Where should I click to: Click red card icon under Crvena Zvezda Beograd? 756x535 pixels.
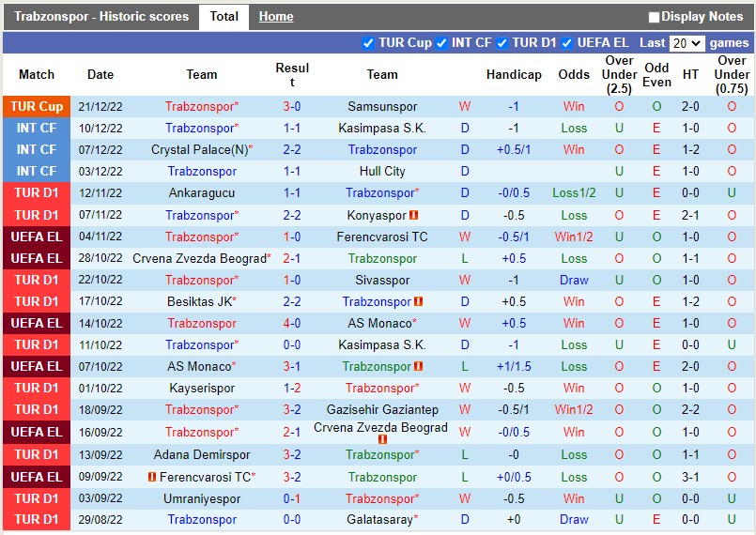coord(382,439)
